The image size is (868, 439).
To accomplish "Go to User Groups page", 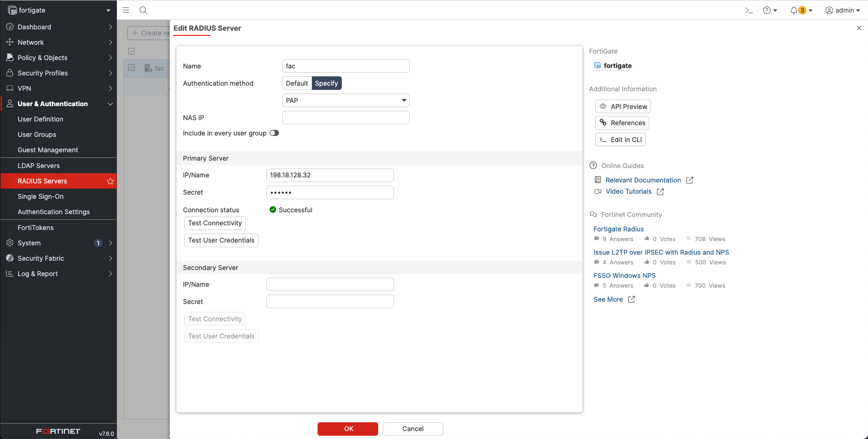I will pyautogui.click(x=37, y=135).
